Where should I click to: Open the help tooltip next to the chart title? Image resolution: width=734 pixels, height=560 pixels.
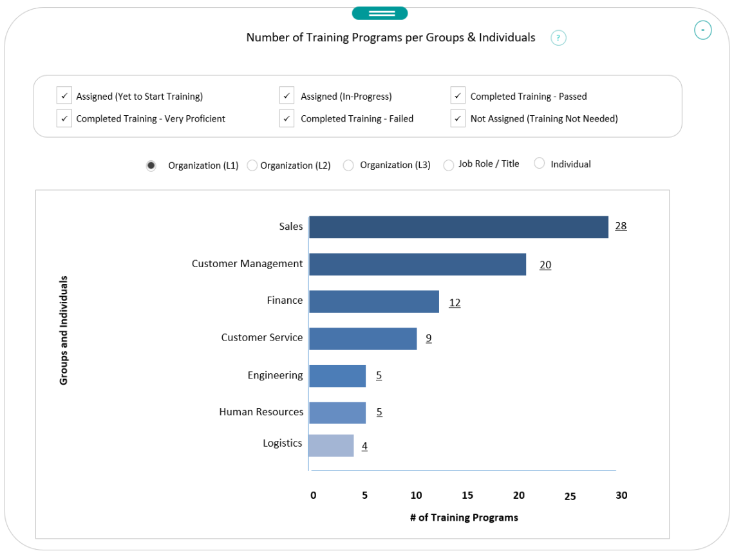point(558,37)
